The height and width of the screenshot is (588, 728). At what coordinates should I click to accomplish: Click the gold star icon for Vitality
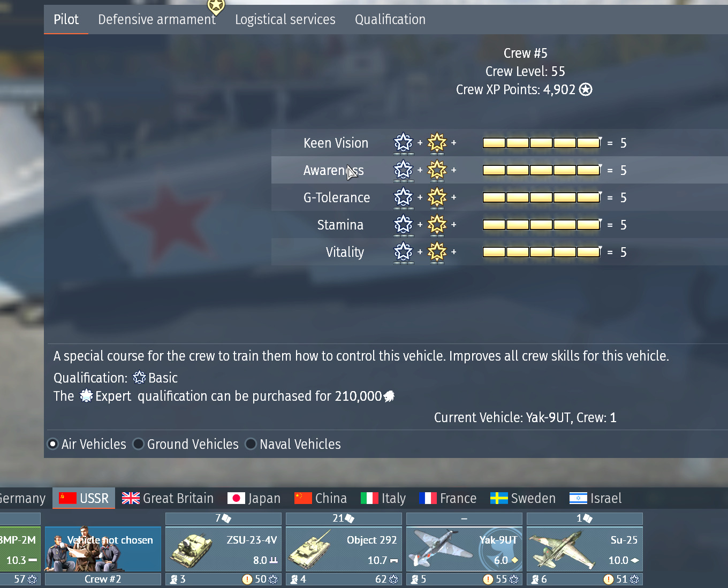(x=437, y=252)
